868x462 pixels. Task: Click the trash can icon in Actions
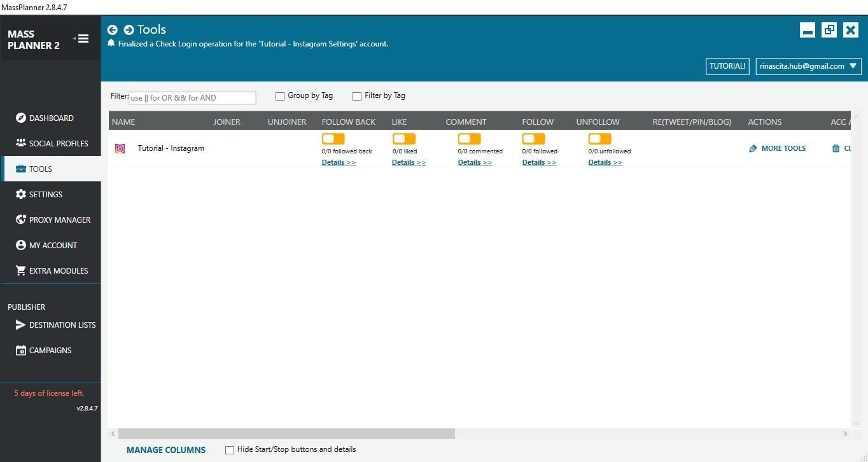click(836, 148)
